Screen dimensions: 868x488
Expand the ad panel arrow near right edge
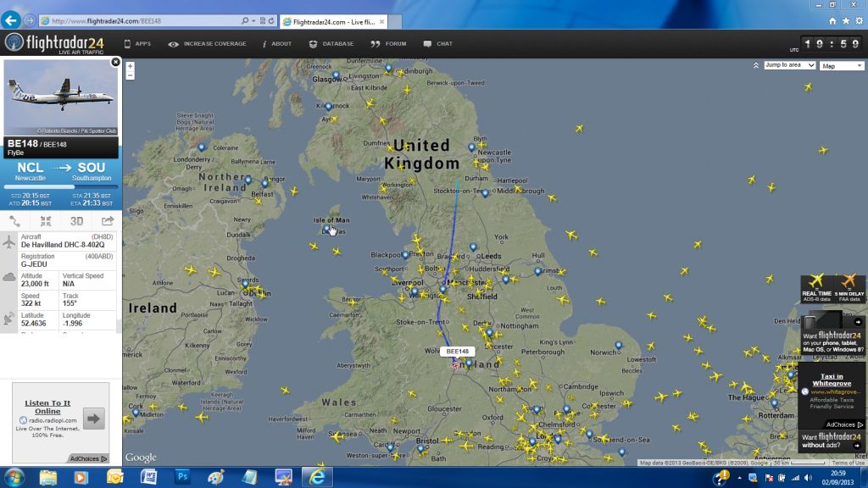pos(858,321)
